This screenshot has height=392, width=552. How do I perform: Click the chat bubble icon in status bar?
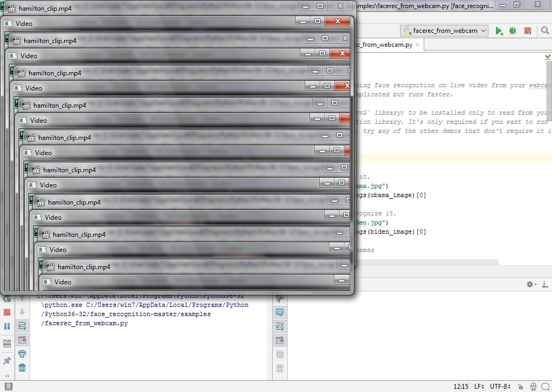pyautogui.click(x=546, y=387)
